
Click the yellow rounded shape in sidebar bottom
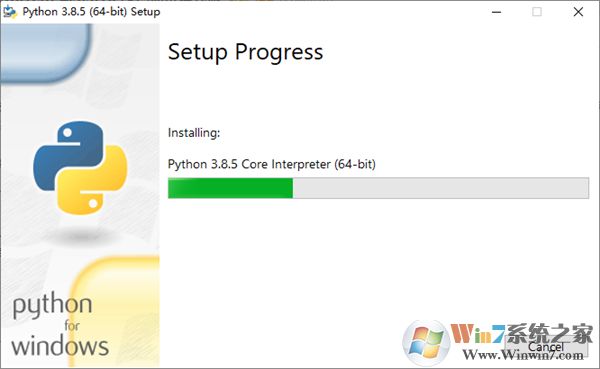(115, 312)
